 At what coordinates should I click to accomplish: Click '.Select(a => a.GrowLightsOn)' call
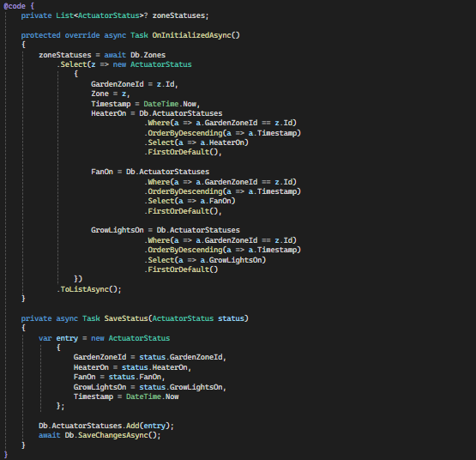coord(205,260)
